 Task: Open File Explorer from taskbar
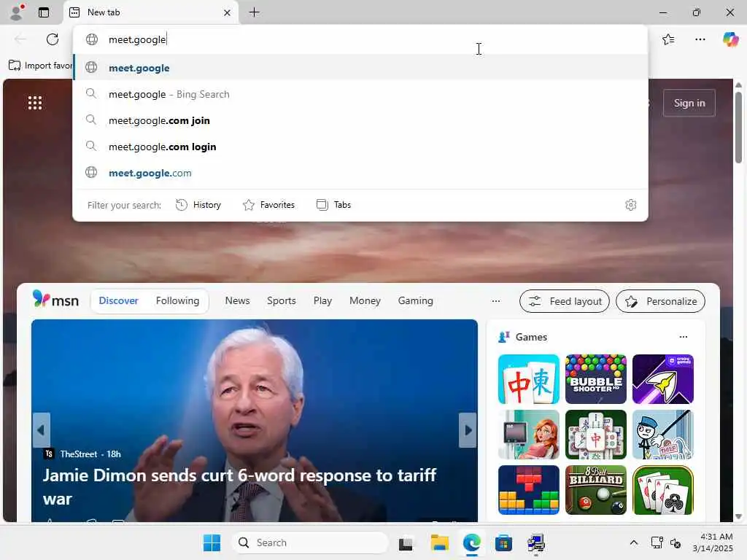click(x=439, y=542)
